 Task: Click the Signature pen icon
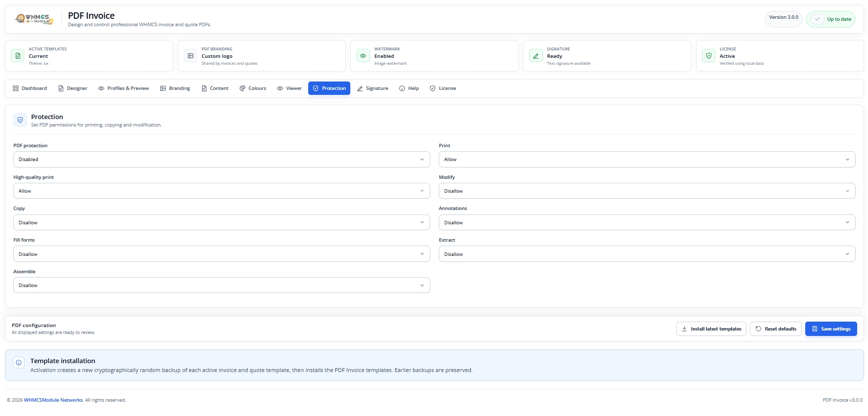pyautogui.click(x=536, y=56)
